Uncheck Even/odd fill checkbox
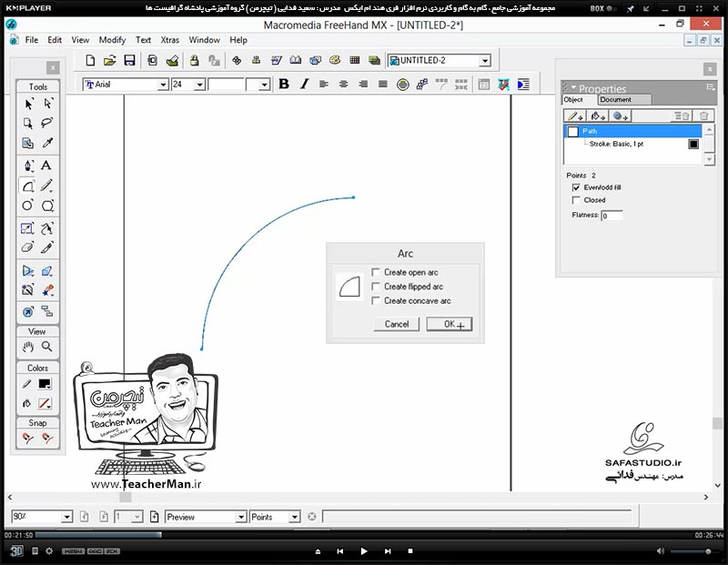This screenshot has height=565, width=728. 576,187
